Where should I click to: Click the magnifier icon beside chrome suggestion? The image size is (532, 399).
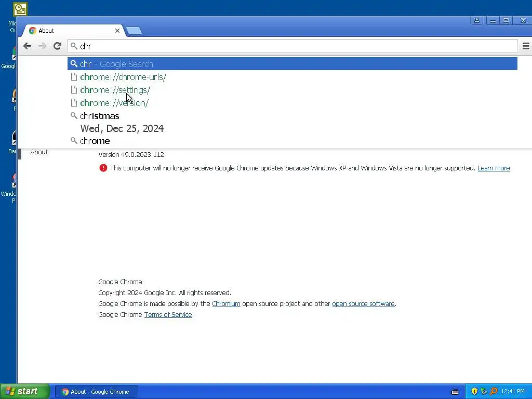[74, 140]
